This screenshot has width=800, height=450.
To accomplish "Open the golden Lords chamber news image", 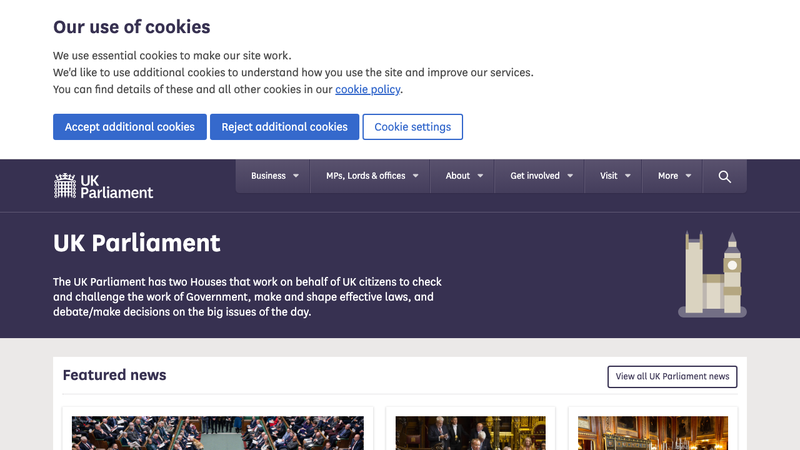I will [x=653, y=433].
